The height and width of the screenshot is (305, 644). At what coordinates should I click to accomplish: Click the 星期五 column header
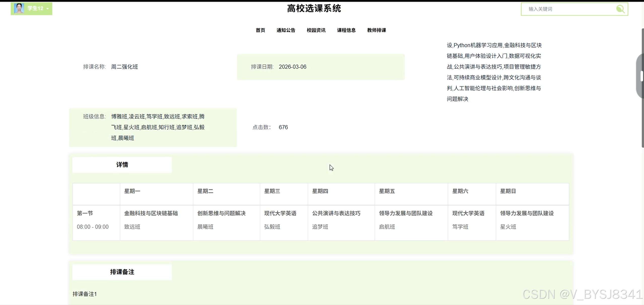click(411, 194)
